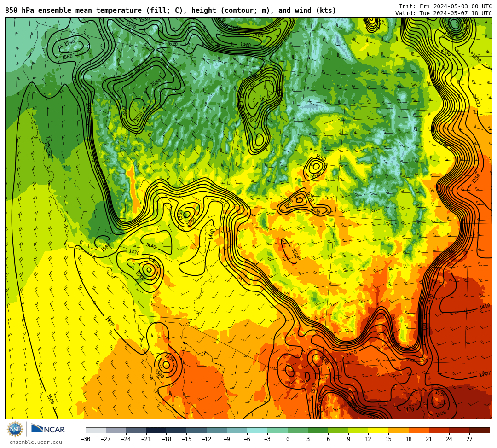Click the 21 colorbar label

pyautogui.click(x=429, y=439)
